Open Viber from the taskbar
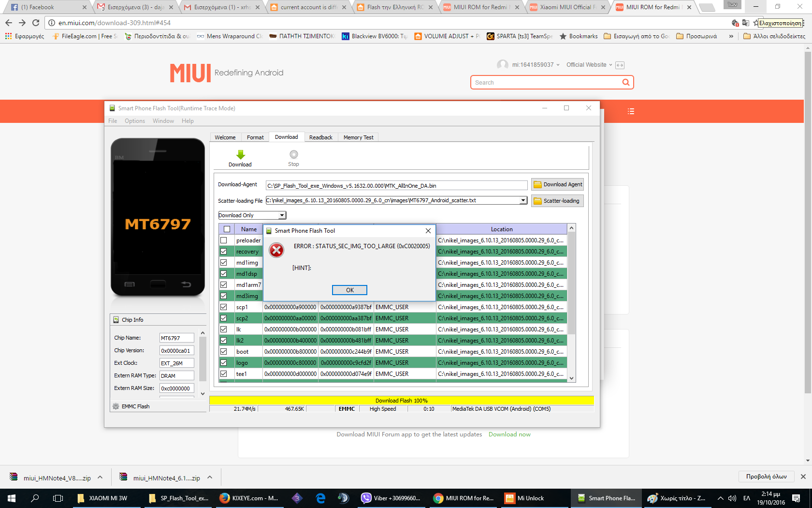 [x=391, y=498]
